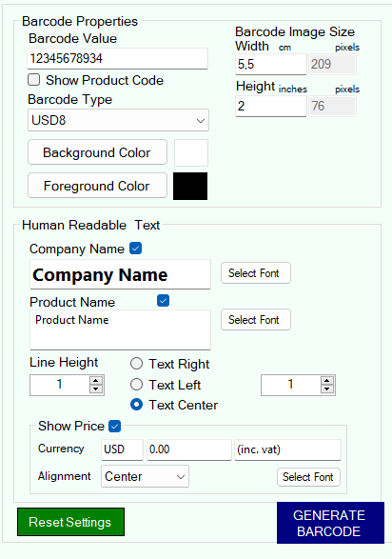This screenshot has height=559, width=392.
Task: Click the Foreground Color button
Action: (98, 186)
